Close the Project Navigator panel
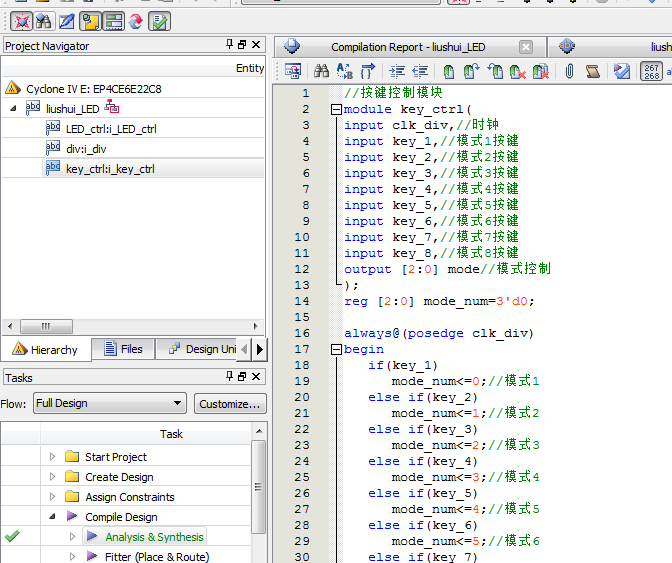The image size is (672, 563). tap(256, 45)
